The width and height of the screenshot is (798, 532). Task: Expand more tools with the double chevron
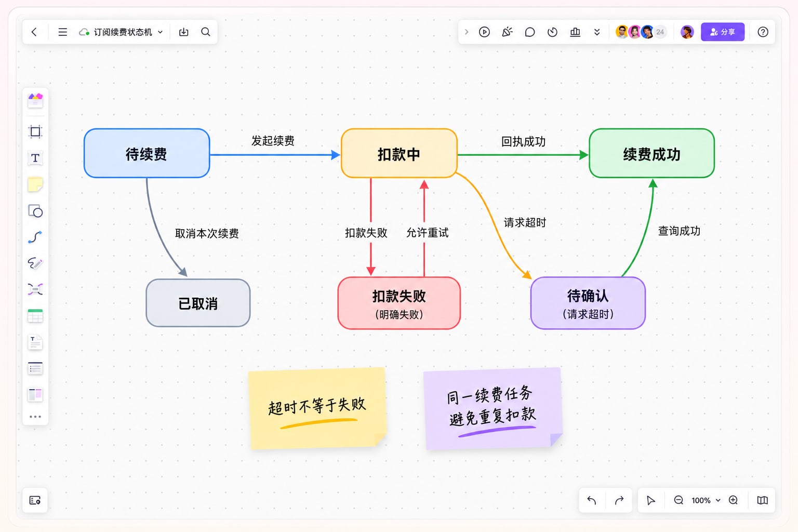click(597, 32)
